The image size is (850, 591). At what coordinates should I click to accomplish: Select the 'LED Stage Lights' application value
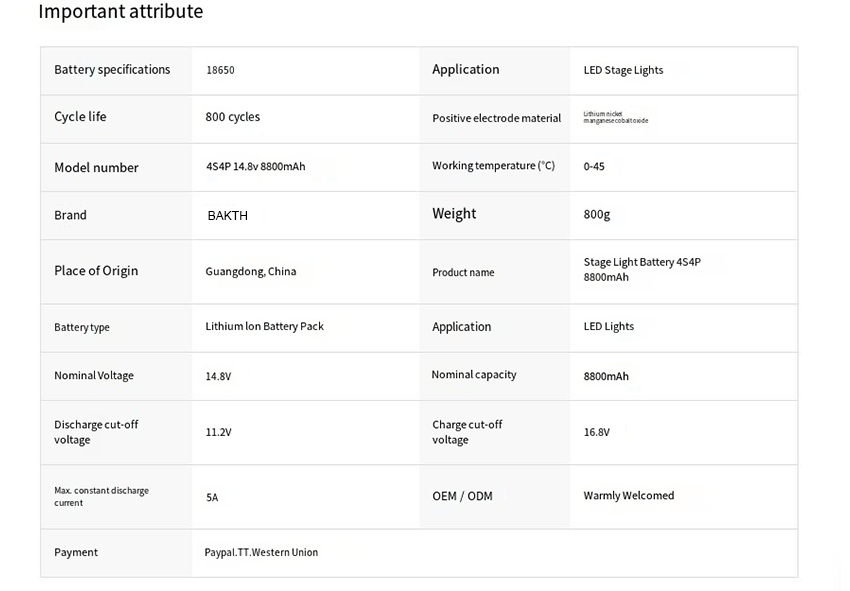pyautogui.click(x=623, y=71)
